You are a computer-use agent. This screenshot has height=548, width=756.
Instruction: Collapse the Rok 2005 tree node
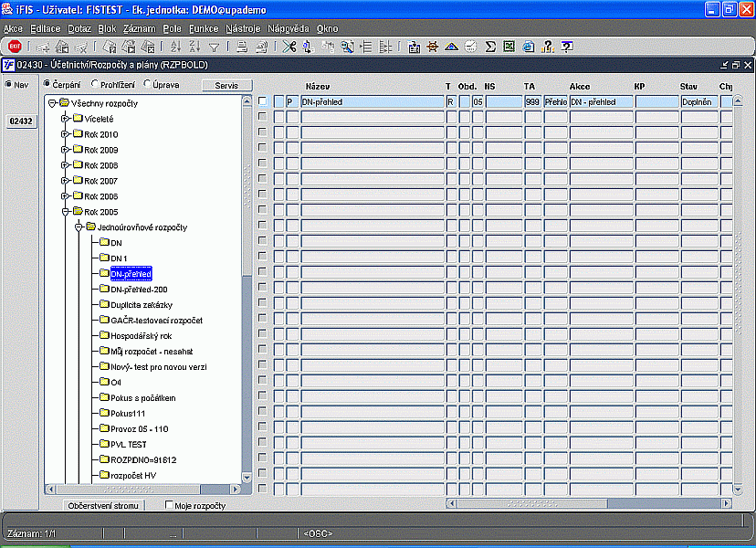tap(66, 212)
